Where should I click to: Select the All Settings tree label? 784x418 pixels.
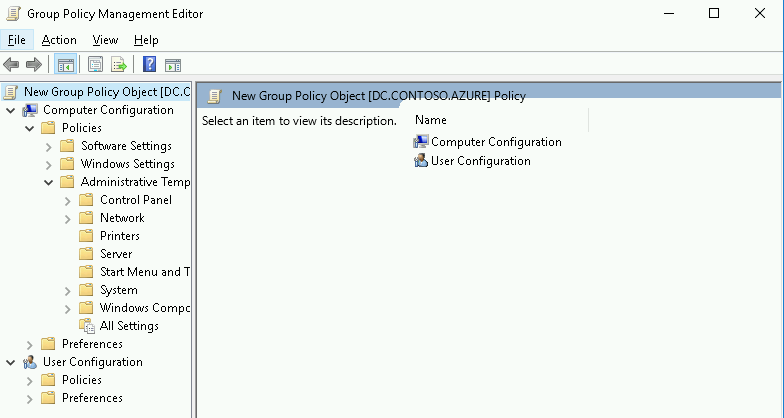point(129,326)
